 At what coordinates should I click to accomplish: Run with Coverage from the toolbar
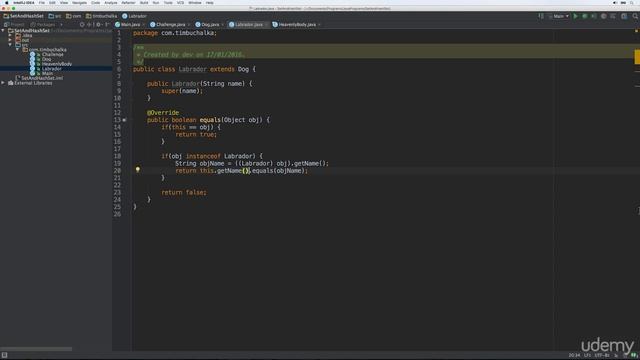(x=593, y=16)
